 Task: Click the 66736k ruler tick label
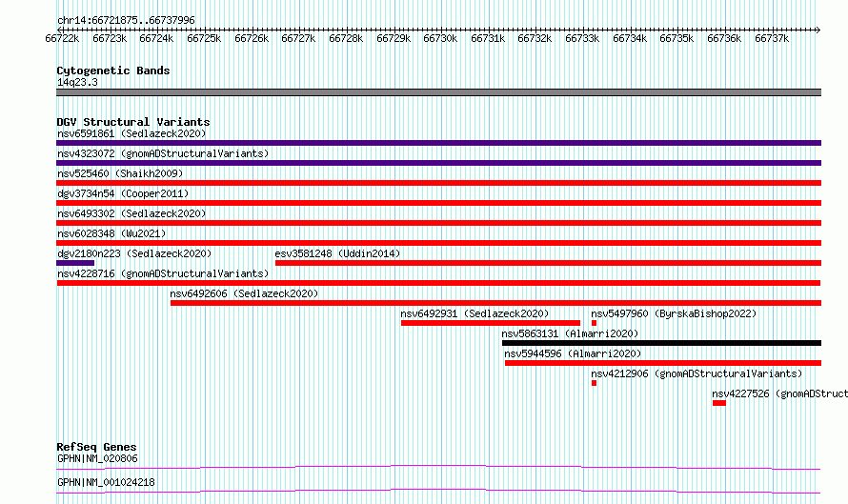pyautogui.click(x=724, y=38)
